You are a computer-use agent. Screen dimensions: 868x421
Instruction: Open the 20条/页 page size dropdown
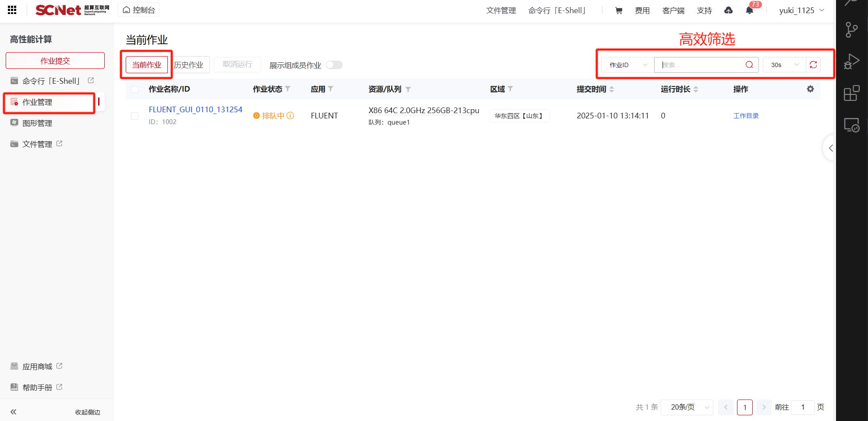pyautogui.click(x=687, y=407)
